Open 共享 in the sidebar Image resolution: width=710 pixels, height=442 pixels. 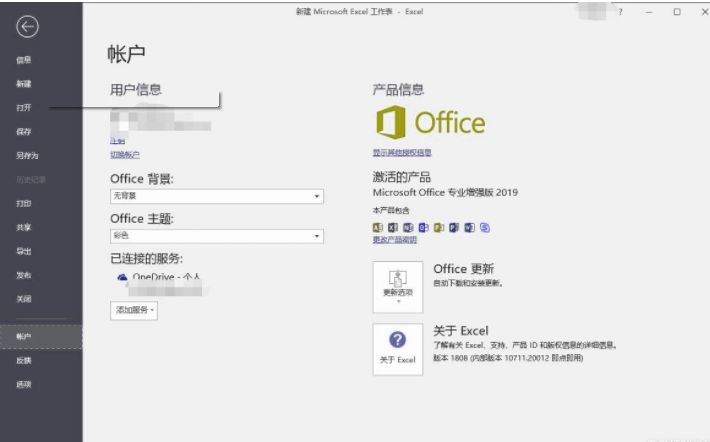(x=24, y=227)
